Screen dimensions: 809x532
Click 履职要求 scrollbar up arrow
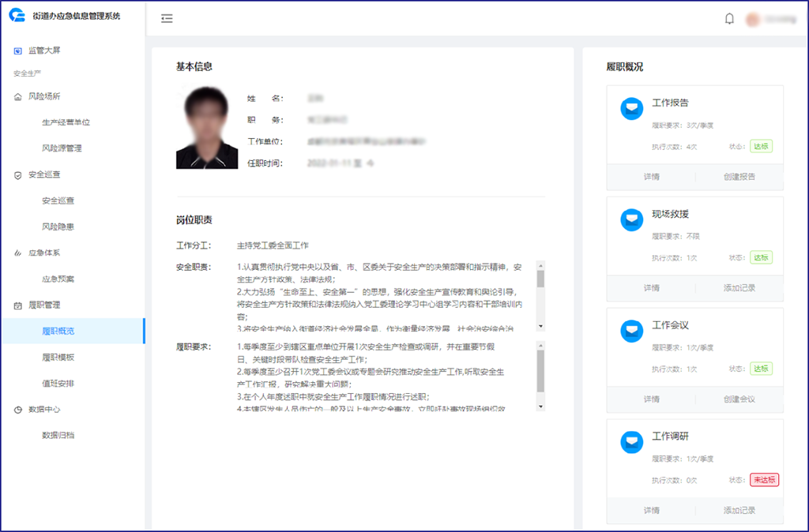(x=540, y=346)
